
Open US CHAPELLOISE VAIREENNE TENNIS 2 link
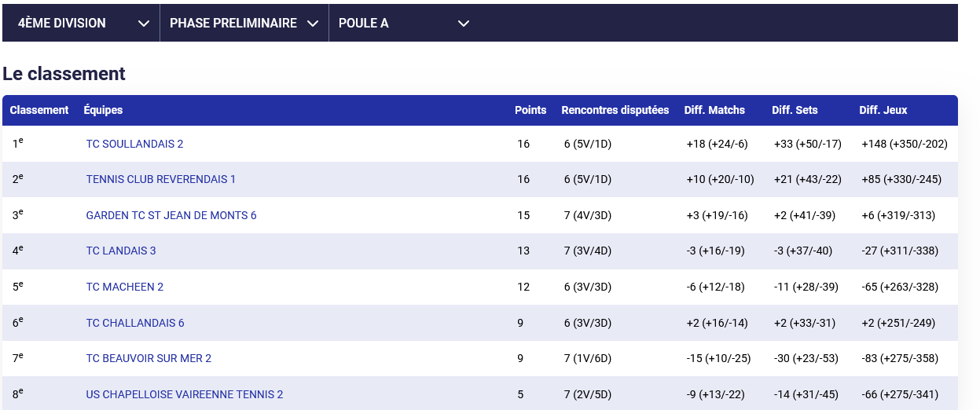[x=184, y=394]
